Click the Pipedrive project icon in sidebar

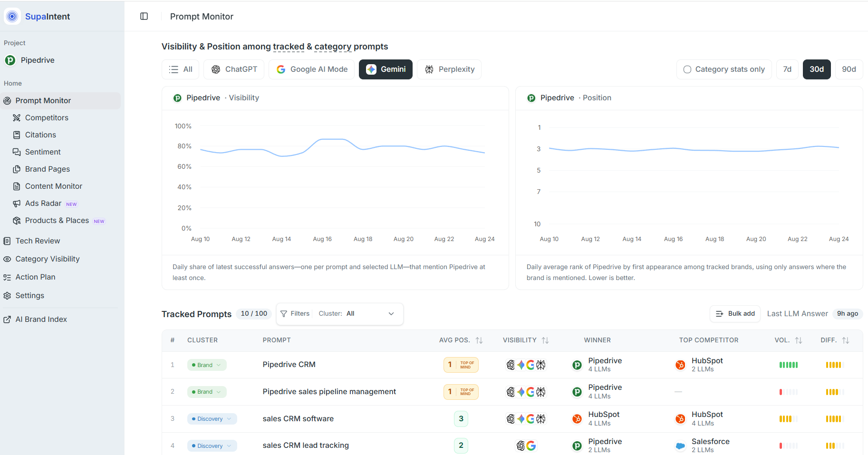pos(10,60)
